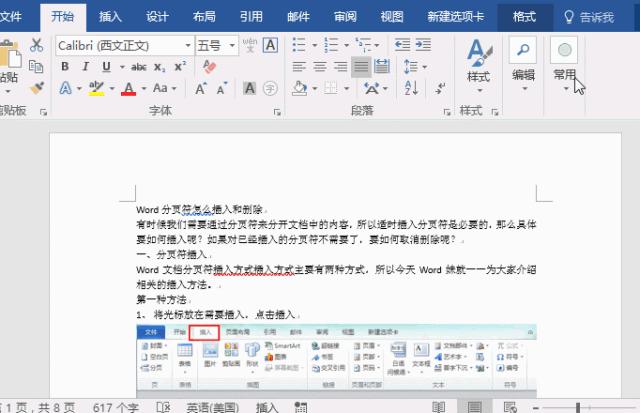Image resolution: width=640 pixels, height=413 pixels.
Task: Open font color dropdown arrow
Action: pyautogui.click(x=144, y=89)
